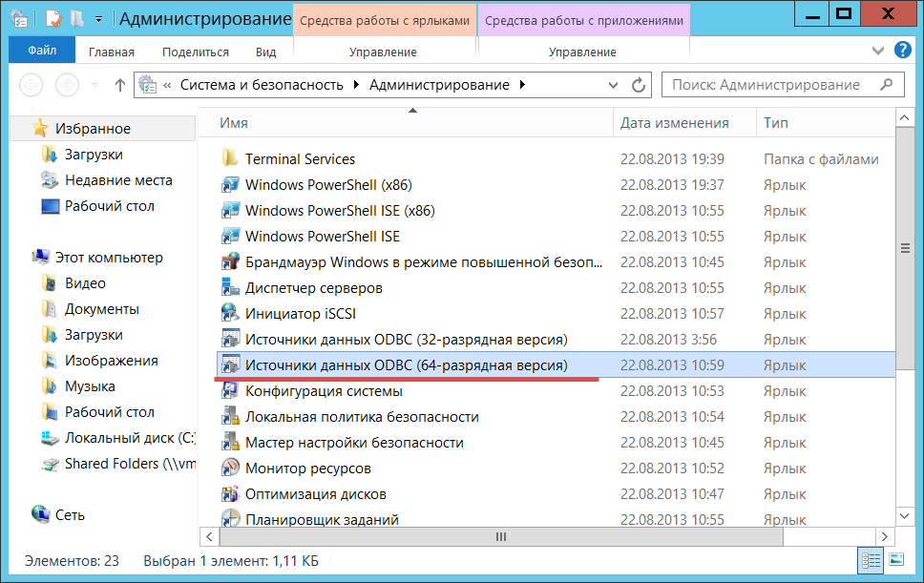Open the Terminal Services folder icon

pos(230,159)
